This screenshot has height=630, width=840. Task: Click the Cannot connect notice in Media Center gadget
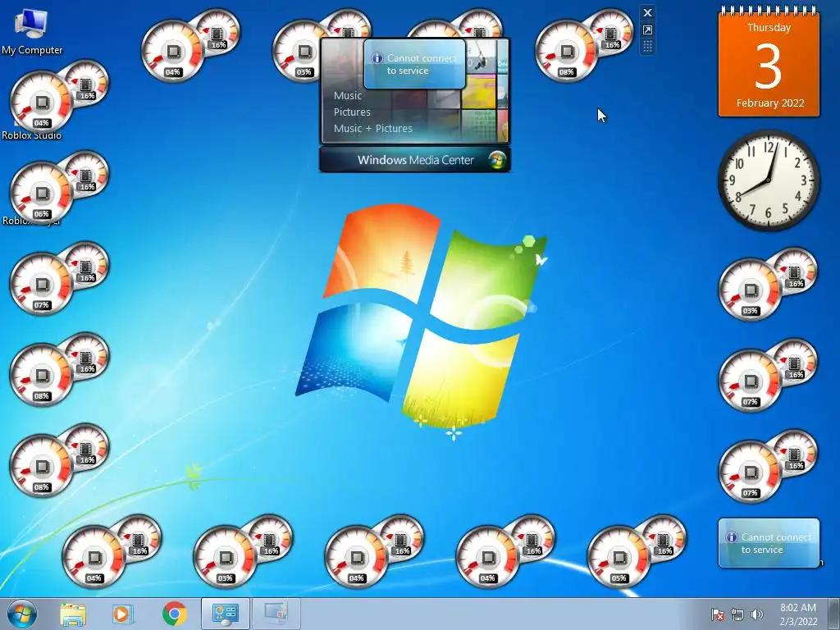click(414, 64)
